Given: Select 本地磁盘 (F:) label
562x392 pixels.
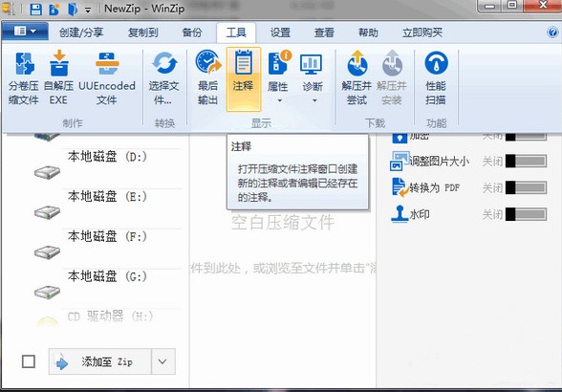Looking at the screenshot, I should (107, 236).
